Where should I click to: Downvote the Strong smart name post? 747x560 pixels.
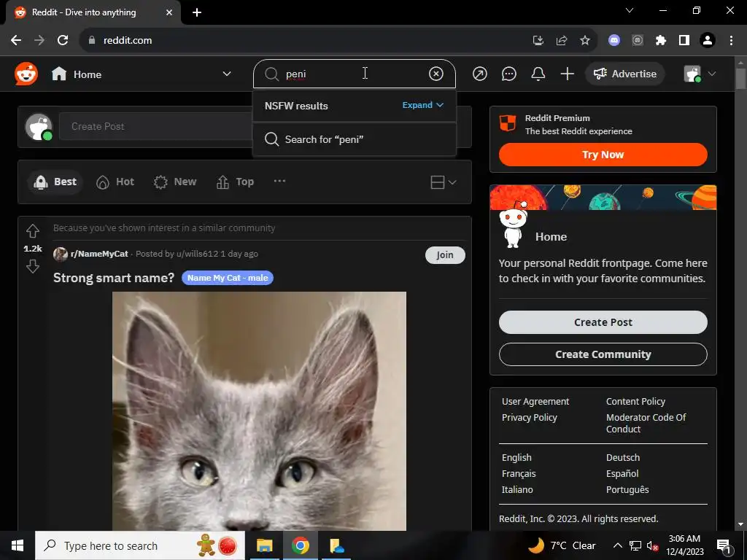click(32, 266)
